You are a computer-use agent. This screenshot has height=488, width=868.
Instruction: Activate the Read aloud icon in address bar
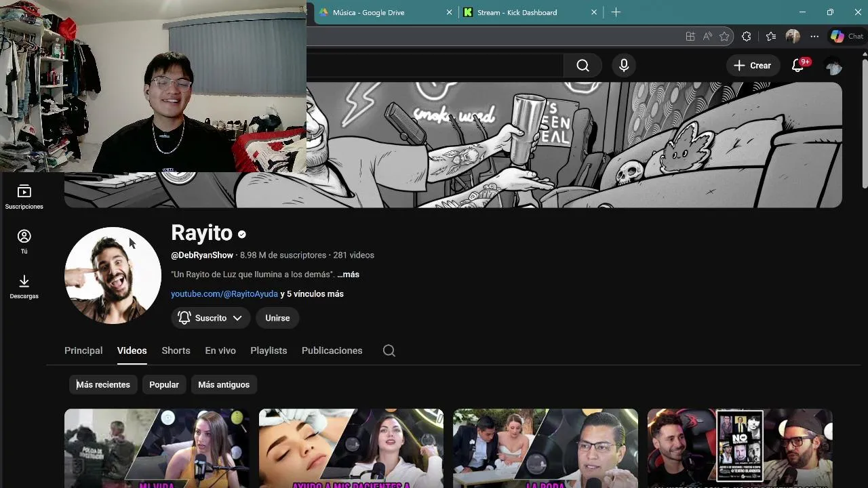tap(707, 37)
